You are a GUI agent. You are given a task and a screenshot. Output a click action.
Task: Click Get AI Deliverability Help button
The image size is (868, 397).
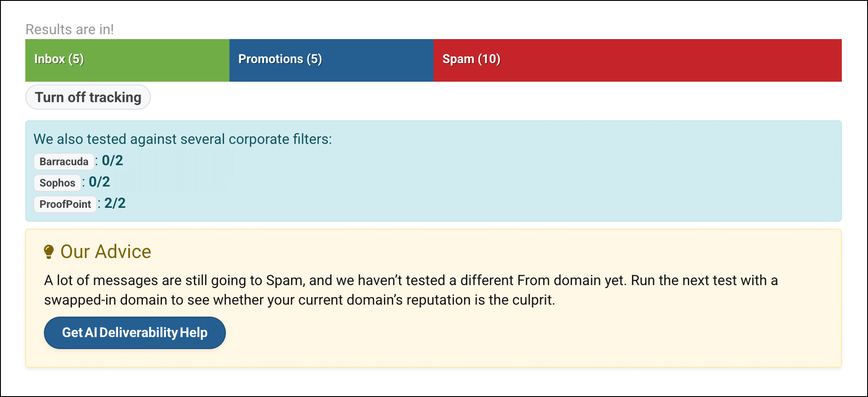click(x=135, y=333)
